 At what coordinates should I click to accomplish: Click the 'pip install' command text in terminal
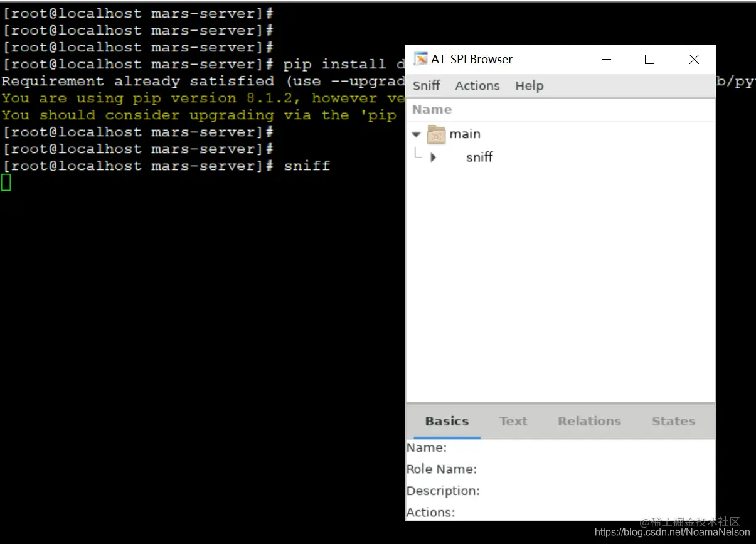334,64
